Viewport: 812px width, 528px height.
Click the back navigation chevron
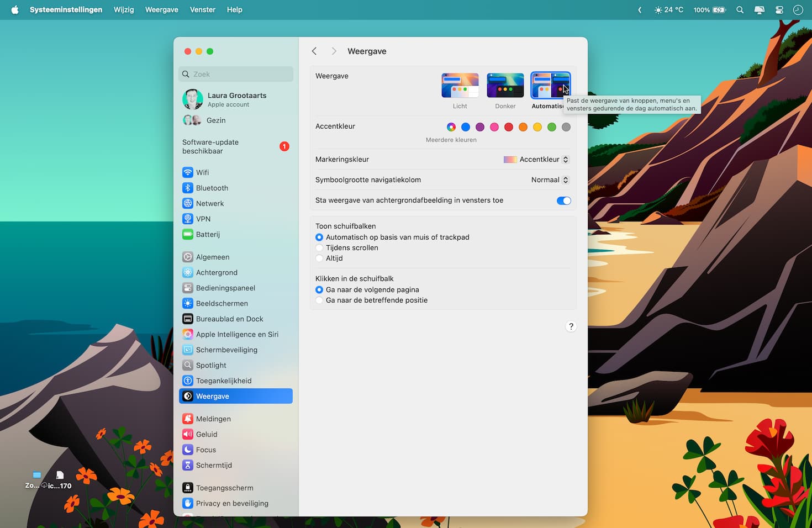pos(314,51)
